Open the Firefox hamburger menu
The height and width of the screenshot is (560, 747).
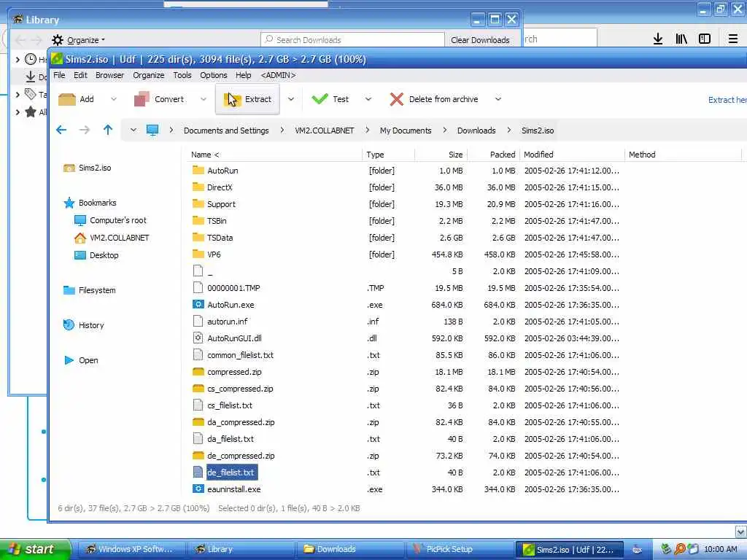point(733,39)
